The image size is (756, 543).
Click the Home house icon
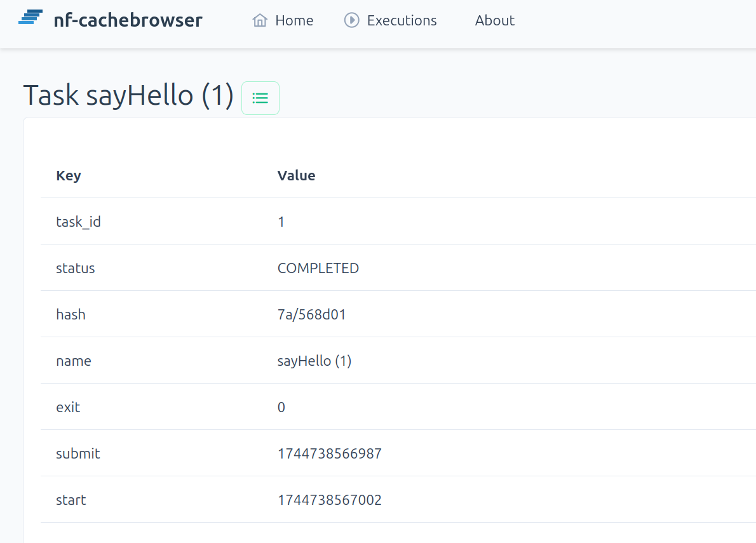click(260, 20)
